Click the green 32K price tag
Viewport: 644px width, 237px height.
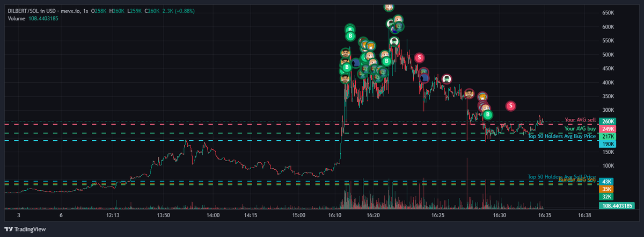point(608,197)
